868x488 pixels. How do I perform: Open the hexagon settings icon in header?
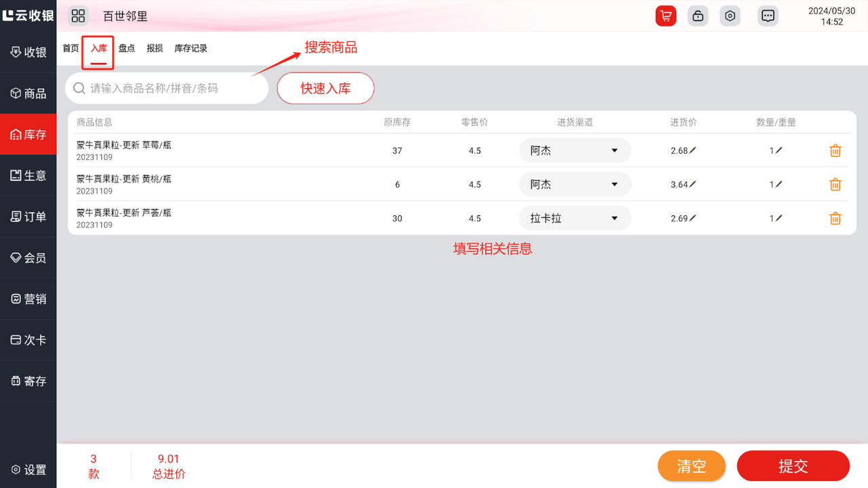coord(730,16)
